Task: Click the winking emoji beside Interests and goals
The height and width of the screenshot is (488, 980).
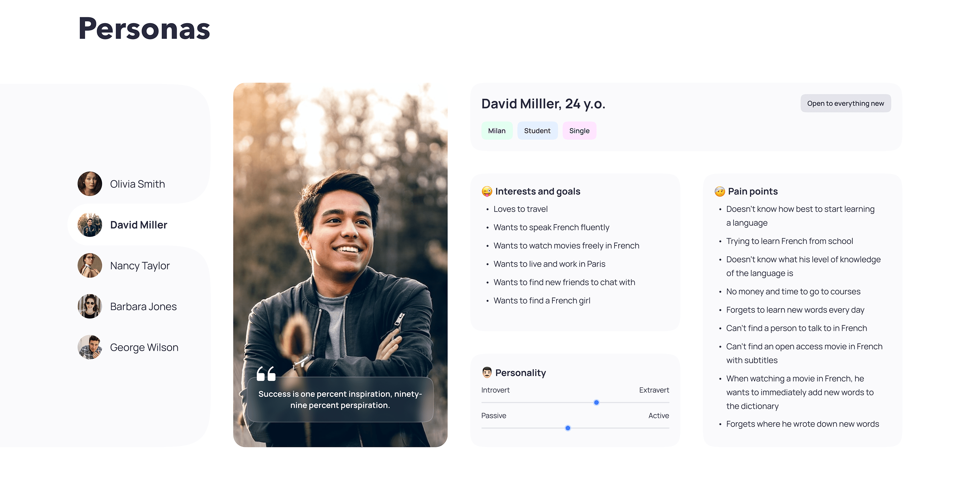Action: (486, 191)
